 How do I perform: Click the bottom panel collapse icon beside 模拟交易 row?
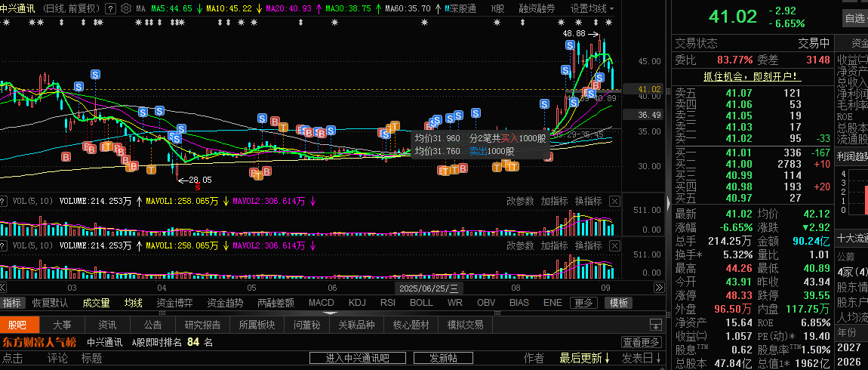tap(656, 325)
